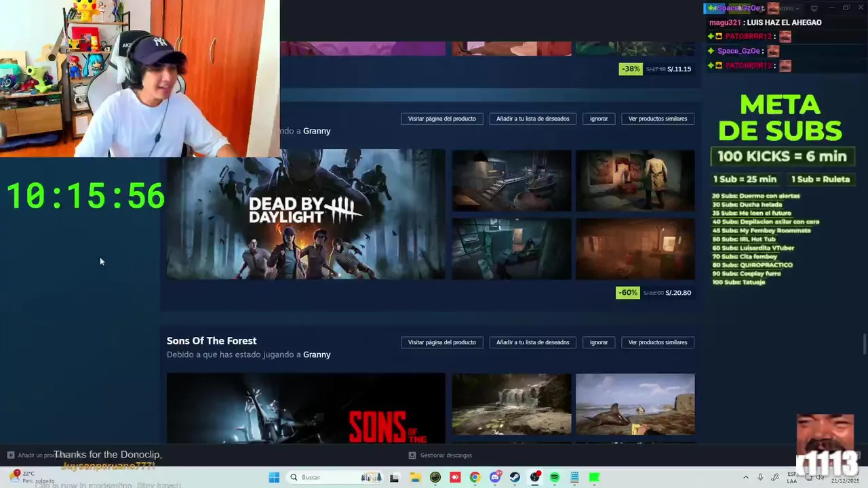The width and height of the screenshot is (868, 488).
Task: Click the S/.11.15 price
Action: point(679,69)
